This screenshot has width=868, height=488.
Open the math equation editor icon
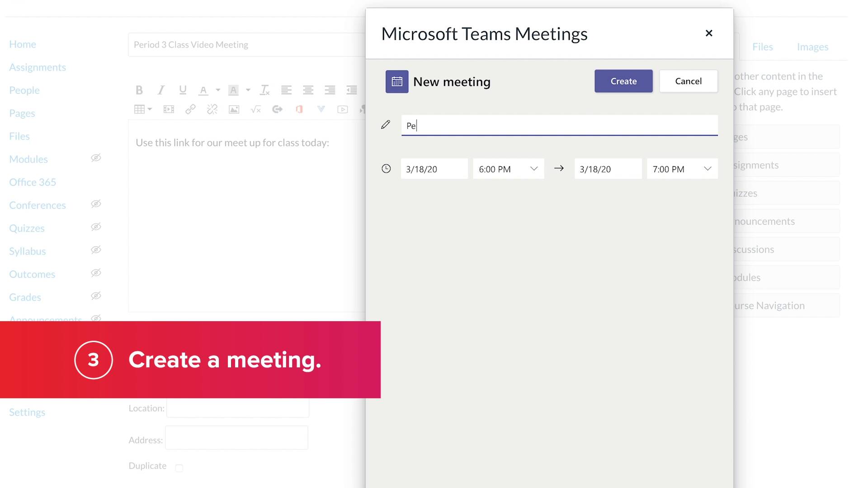[256, 109]
